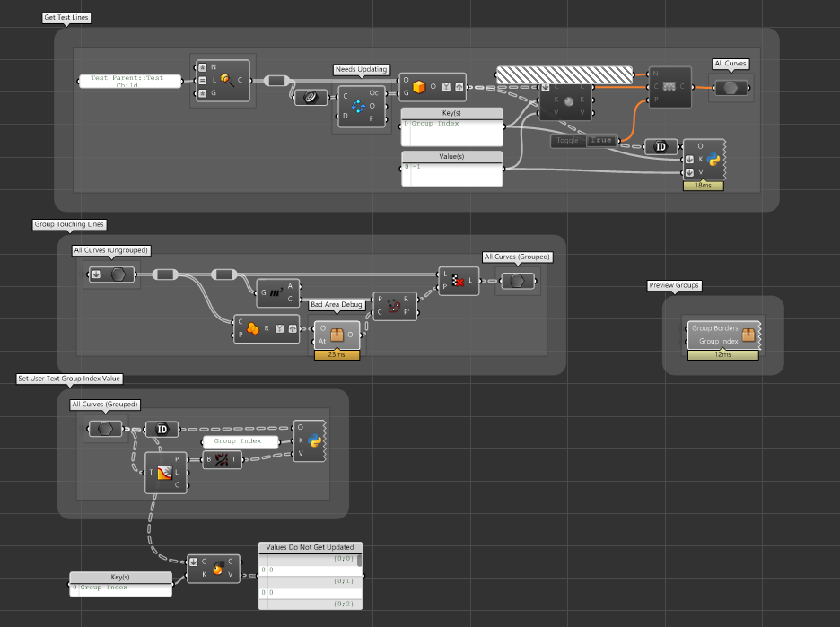Select the Area component with the m² icon
Viewport: 840px width, 627px height.
click(x=277, y=293)
